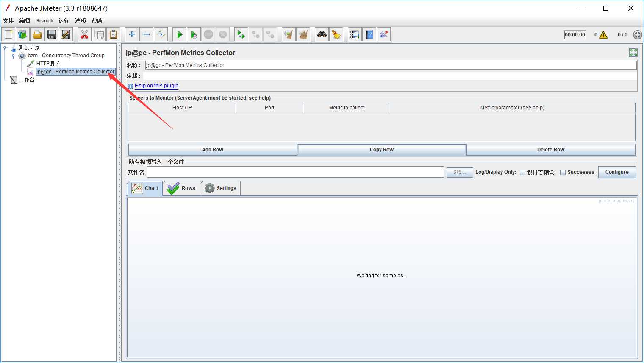Clear results with the single broom icon

(289, 34)
